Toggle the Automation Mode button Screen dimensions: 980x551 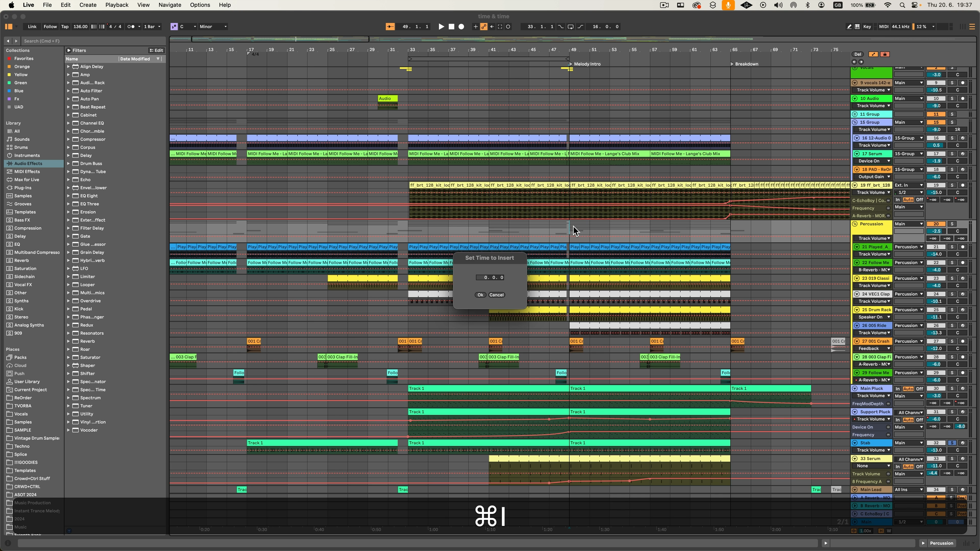pyautogui.click(x=873, y=54)
